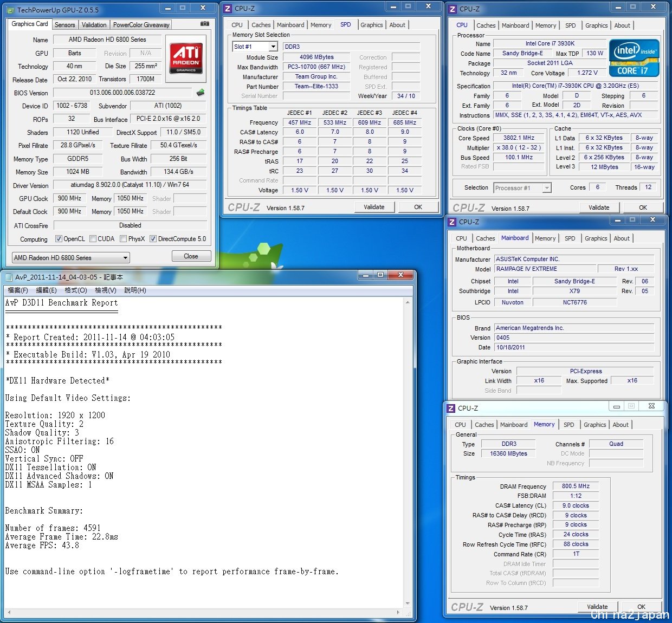Click Validate in the CPU-Z SPD window
This screenshot has height=623, width=672.
click(x=374, y=207)
